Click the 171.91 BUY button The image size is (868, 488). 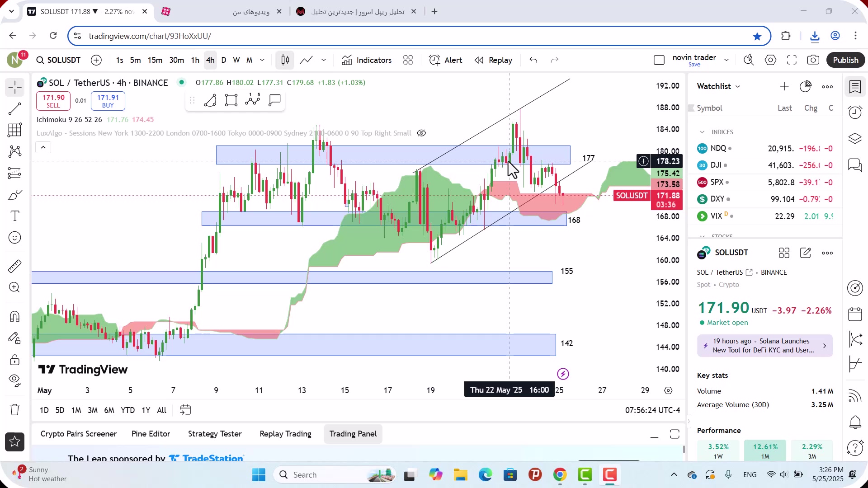pyautogui.click(x=108, y=101)
